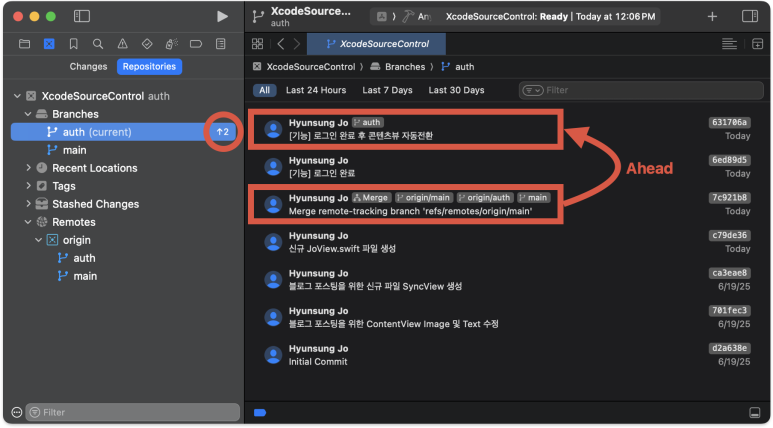Image resolution: width=773 pixels, height=428 pixels.
Task: Click the origin/main tag on merge commit
Action: [x=424, y=198]
